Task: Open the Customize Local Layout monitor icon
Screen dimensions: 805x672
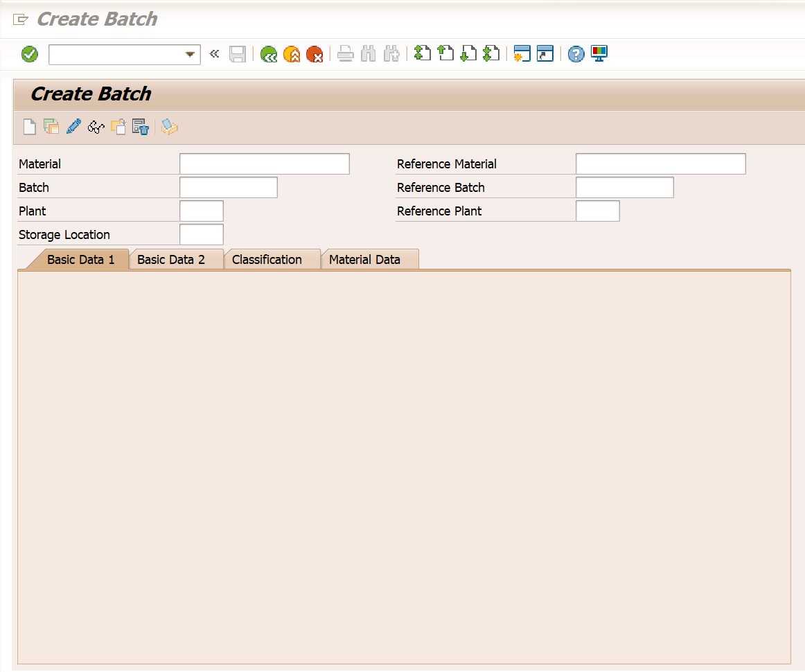Action: 599,54
